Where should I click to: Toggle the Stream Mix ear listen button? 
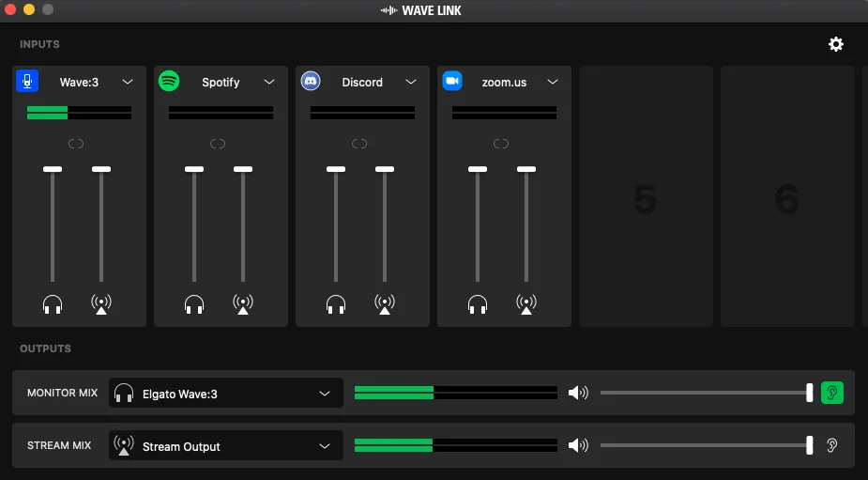tap(831, 446)
